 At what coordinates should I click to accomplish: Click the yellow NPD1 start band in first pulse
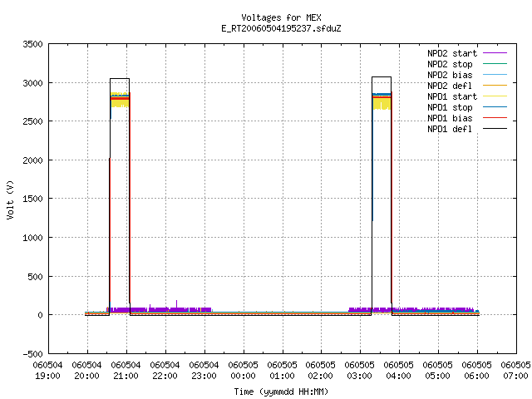120,103
